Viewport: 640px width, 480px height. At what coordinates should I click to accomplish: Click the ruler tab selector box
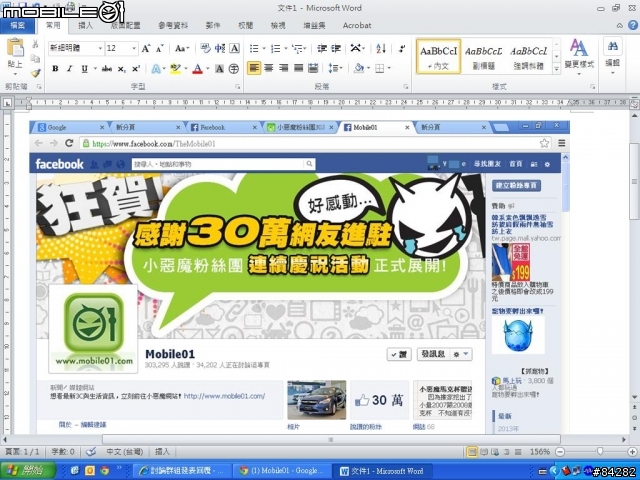click(x=7, y=104)
